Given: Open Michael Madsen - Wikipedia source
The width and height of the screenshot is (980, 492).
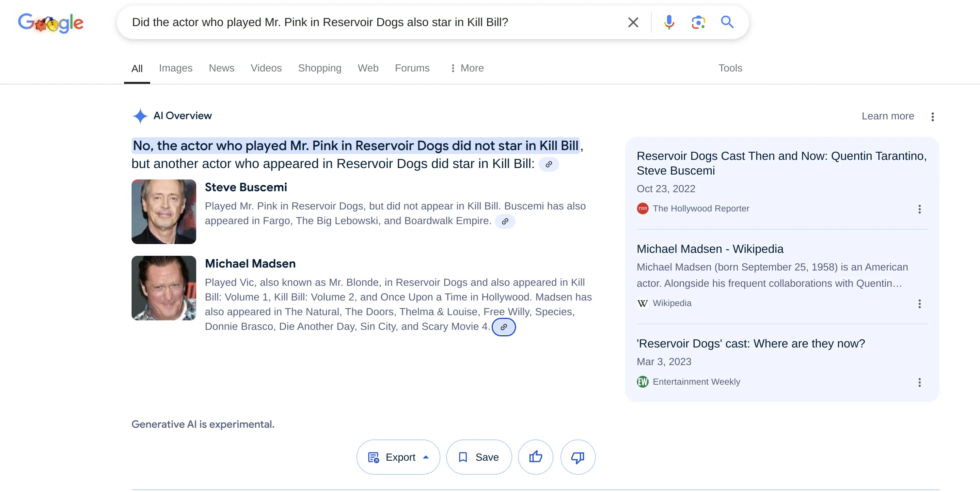Looking at the screenshot, I should [710, 249].
